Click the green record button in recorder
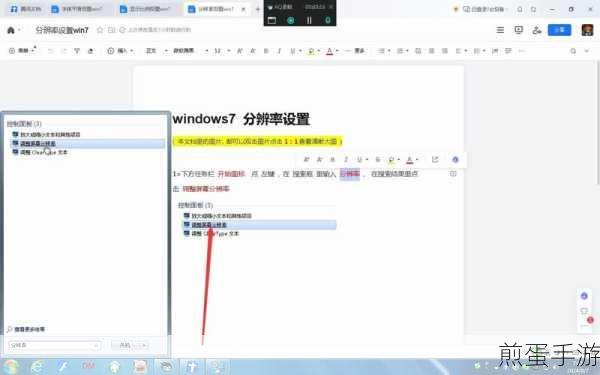Viewport: 600px width, 375px height. click(290, 20)
